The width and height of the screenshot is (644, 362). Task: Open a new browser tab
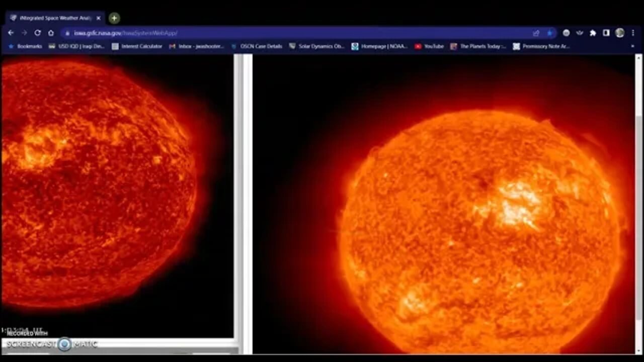pos(114,18)
